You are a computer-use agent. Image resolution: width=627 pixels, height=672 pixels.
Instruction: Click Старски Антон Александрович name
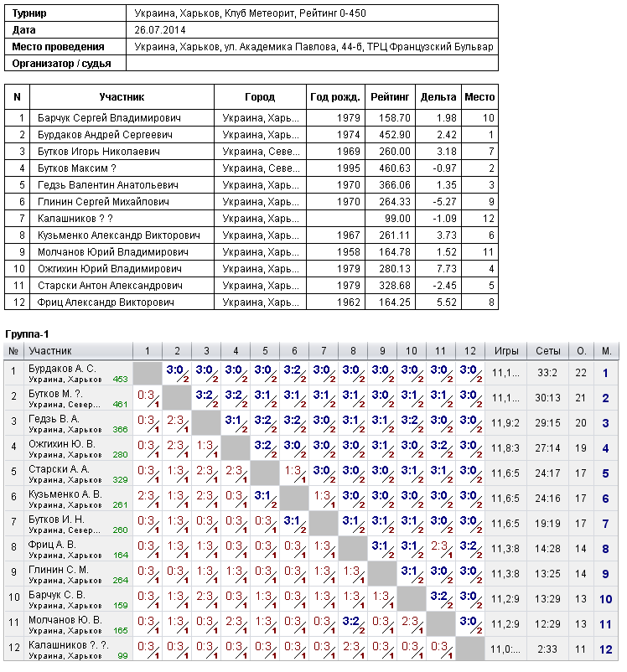110,285
